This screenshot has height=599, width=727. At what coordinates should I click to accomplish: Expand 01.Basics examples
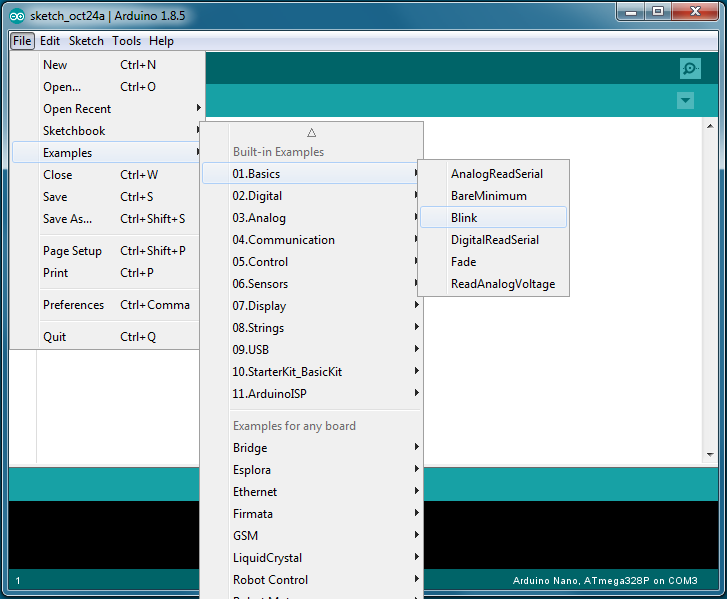point(312,173)
